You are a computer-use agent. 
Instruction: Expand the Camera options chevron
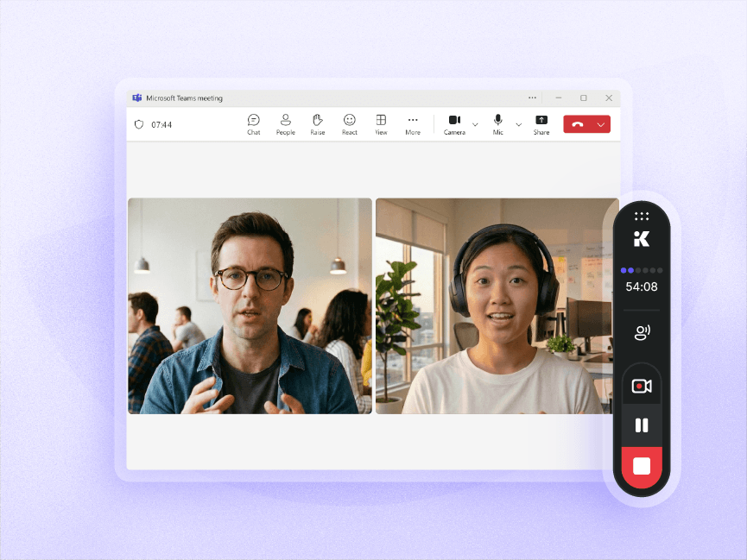(x=475, y=124)
